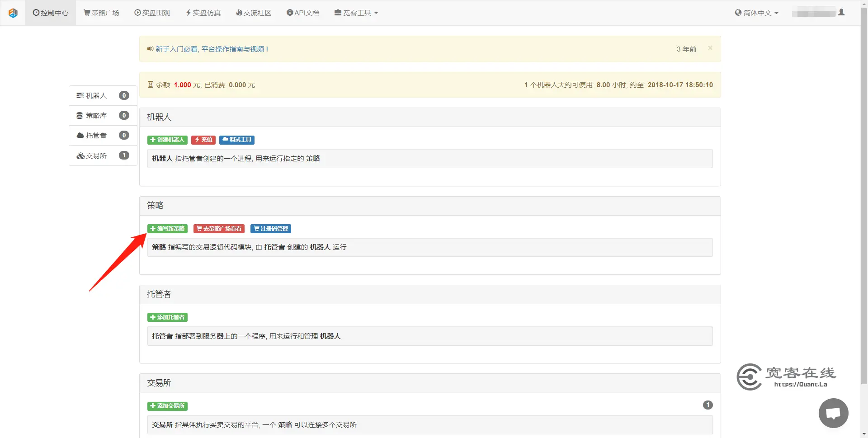Select 实盘仿真 in the navigation bar
Viewport: 868px width, 438px height.
[x=203, y=13]
